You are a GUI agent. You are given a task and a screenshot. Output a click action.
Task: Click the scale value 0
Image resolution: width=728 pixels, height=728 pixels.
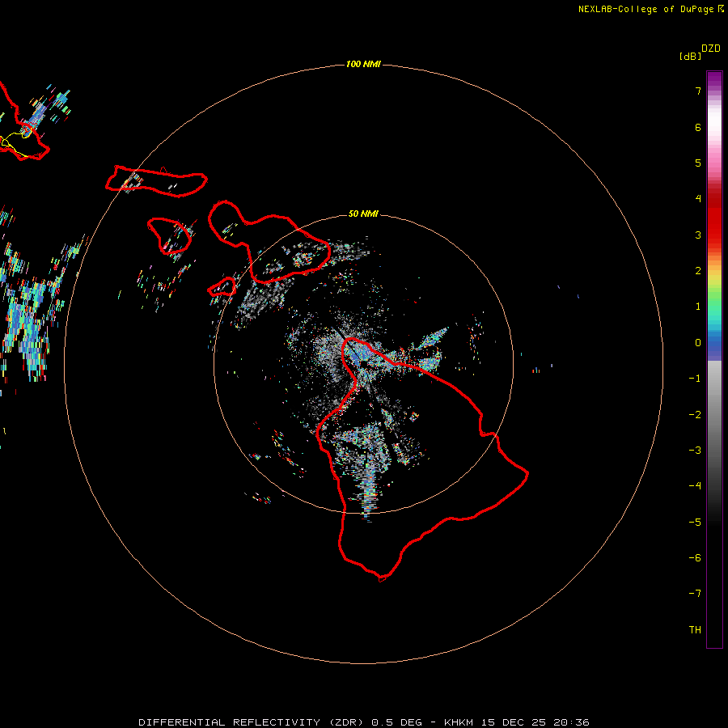click(x=698, y=343)
